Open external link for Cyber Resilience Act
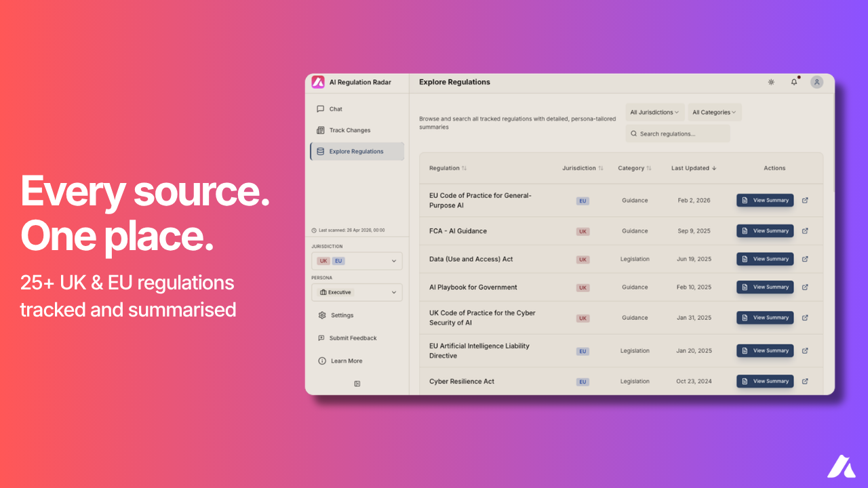This screenshot has width=868, height=488. coord(805,382)
